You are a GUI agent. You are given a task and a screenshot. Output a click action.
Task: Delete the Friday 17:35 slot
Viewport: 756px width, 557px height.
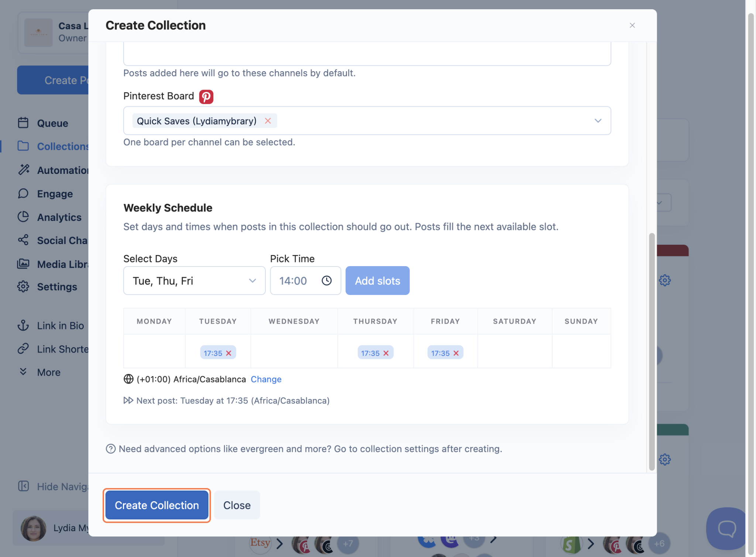point(456,353)
